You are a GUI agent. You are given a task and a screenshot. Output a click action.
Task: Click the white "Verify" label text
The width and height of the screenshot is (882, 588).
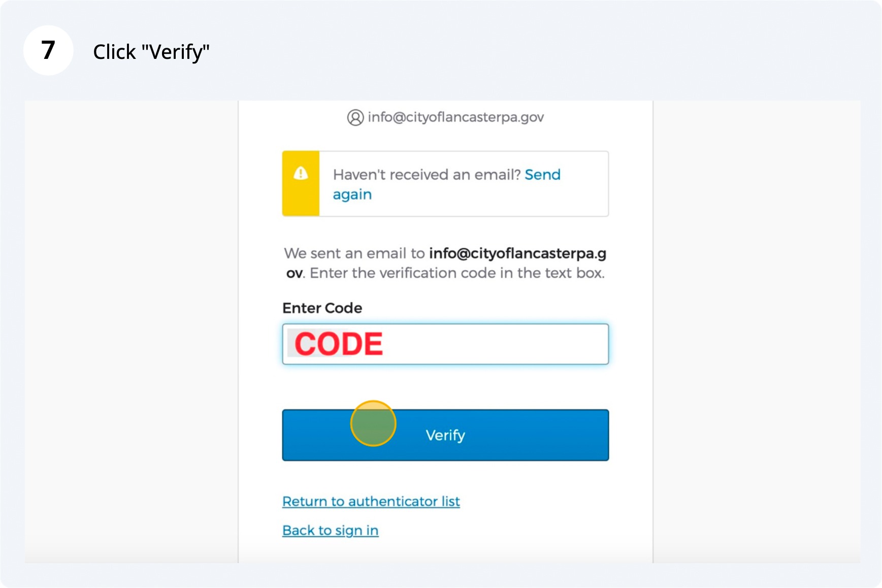click(445, 435)
